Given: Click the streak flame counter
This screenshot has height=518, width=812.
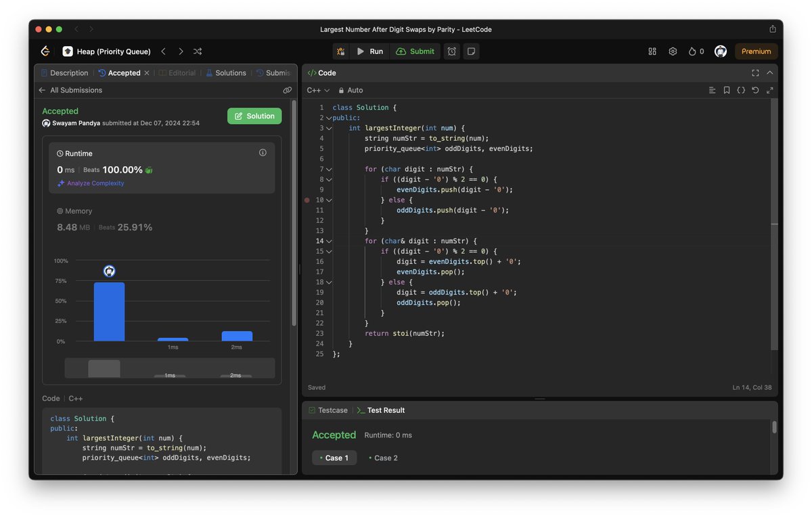Looking at the screenshot, I should [x=696, y=51].
